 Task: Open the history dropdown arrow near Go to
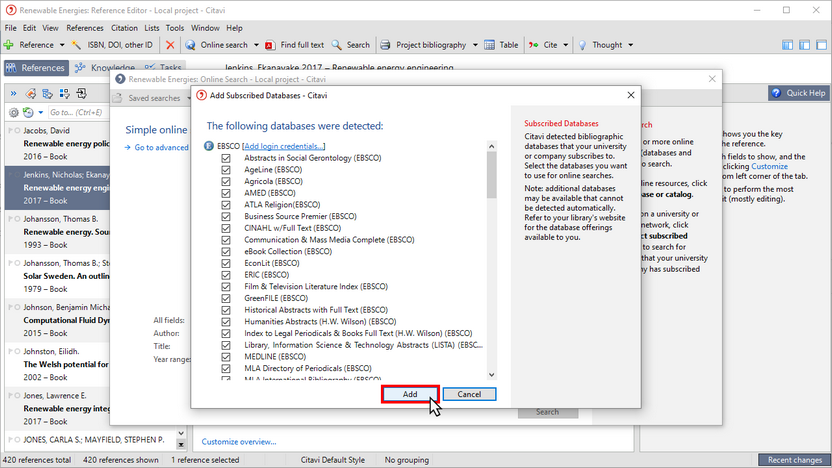pyautogui.click(x=41, y=112)
